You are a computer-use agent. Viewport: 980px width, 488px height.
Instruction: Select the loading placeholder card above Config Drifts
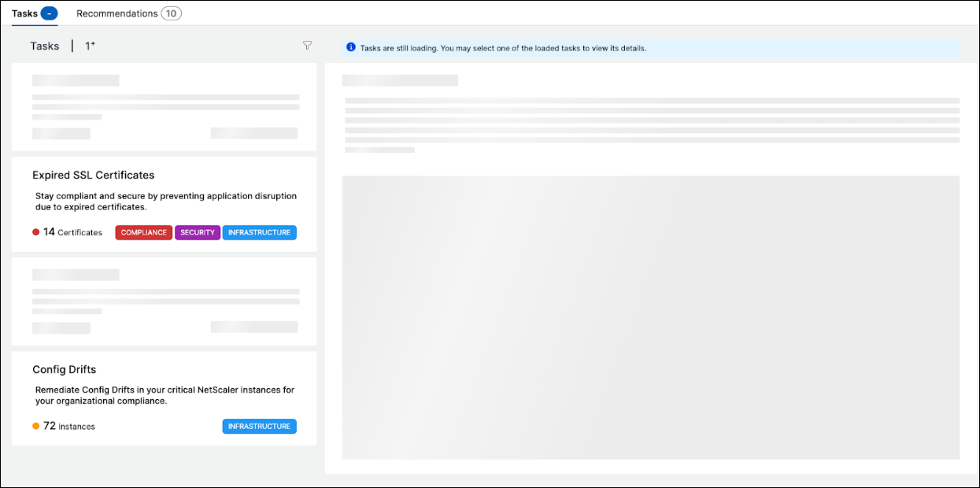[164, 301]
